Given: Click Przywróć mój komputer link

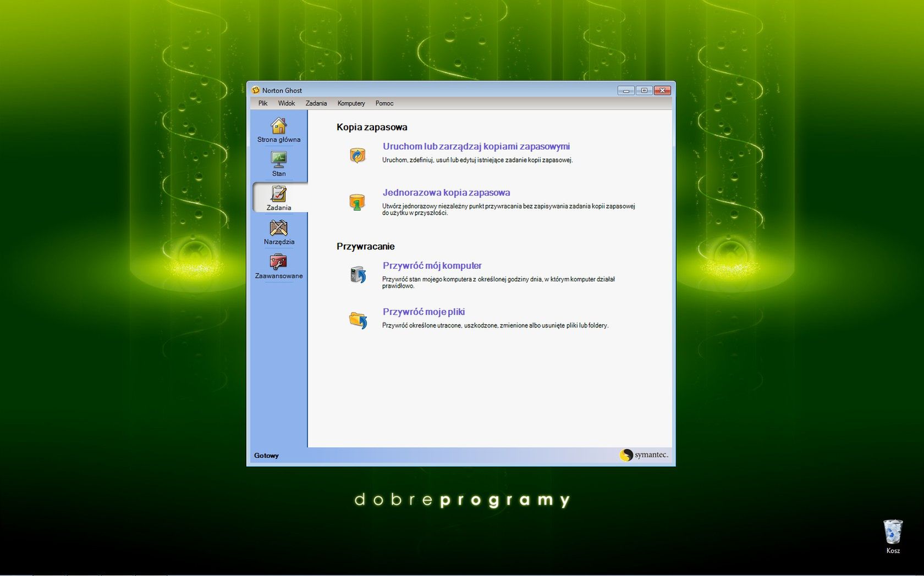Looking at the screenshot, I should [x=432, y=266].
